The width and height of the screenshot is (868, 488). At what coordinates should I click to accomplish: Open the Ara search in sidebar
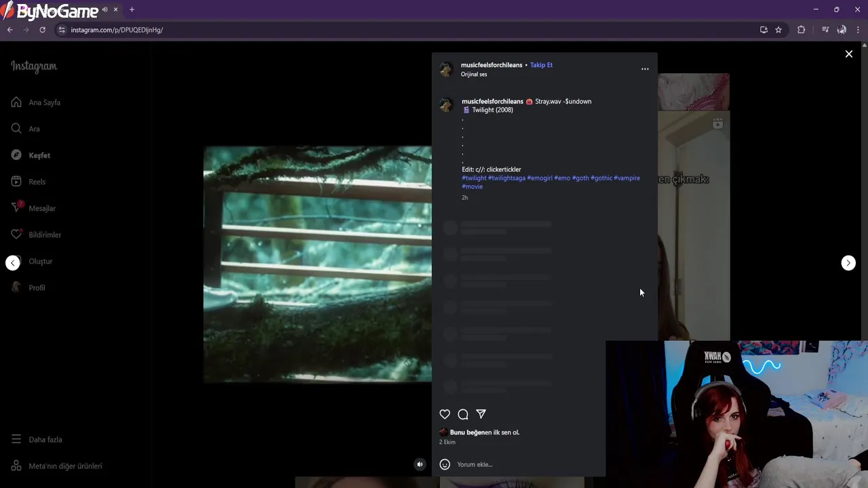coord(26,129)
